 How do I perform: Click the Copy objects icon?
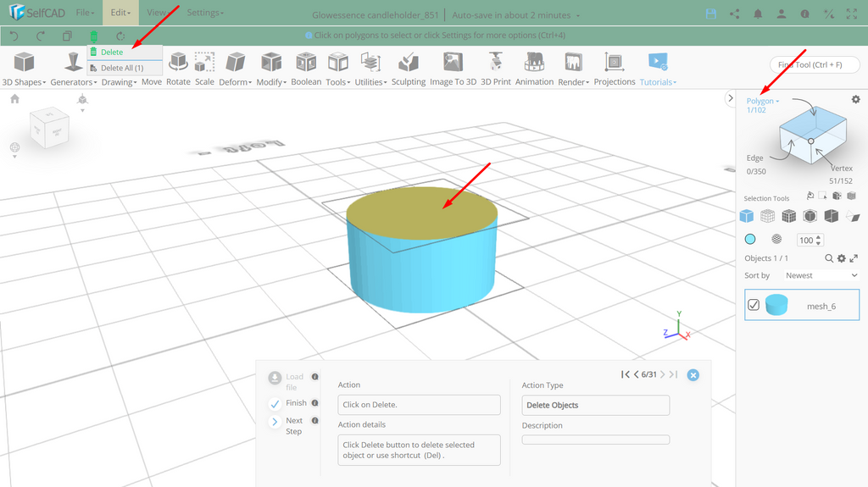click(x=67, y=36)
